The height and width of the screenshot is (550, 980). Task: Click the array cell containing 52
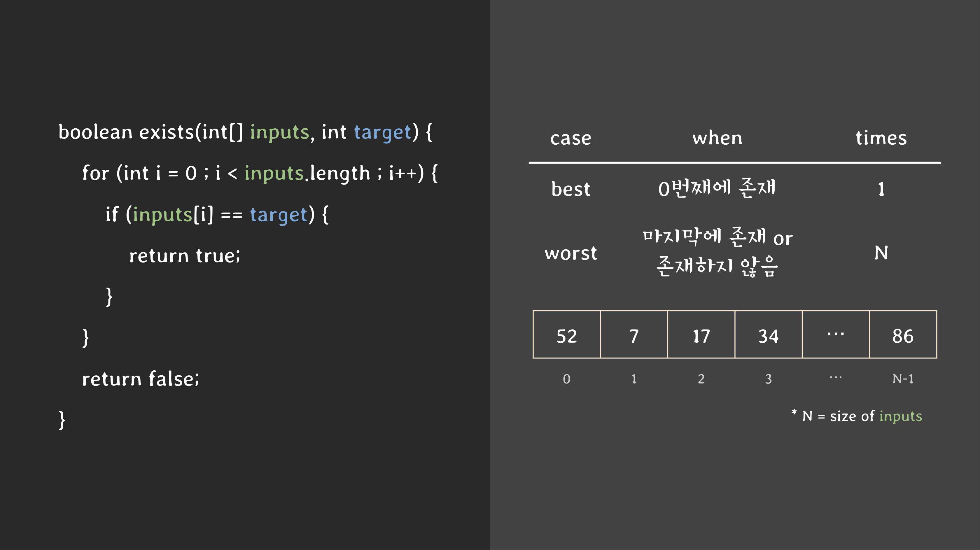pos(566,335)
